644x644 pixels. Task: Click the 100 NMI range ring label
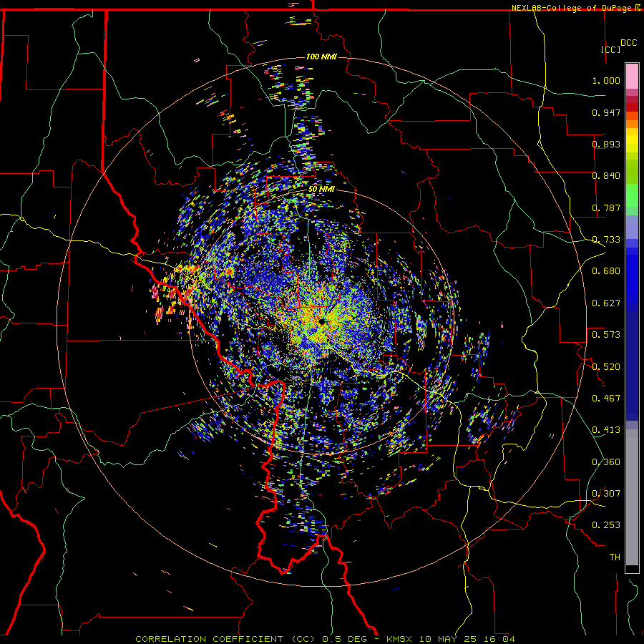[x=321, y=57]
